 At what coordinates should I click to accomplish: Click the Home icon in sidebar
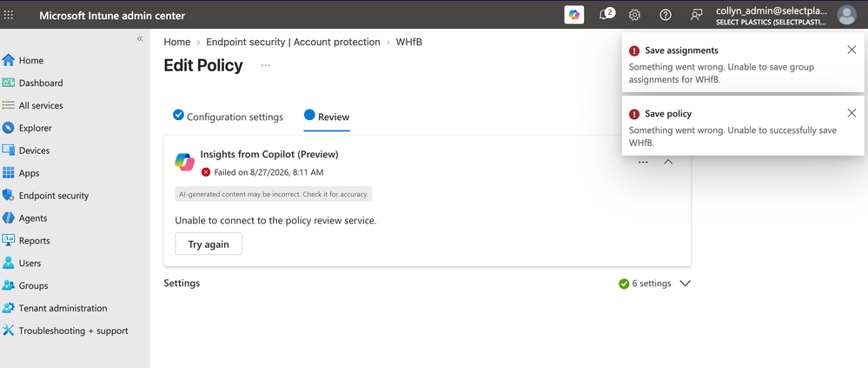[x=9, y=60]
